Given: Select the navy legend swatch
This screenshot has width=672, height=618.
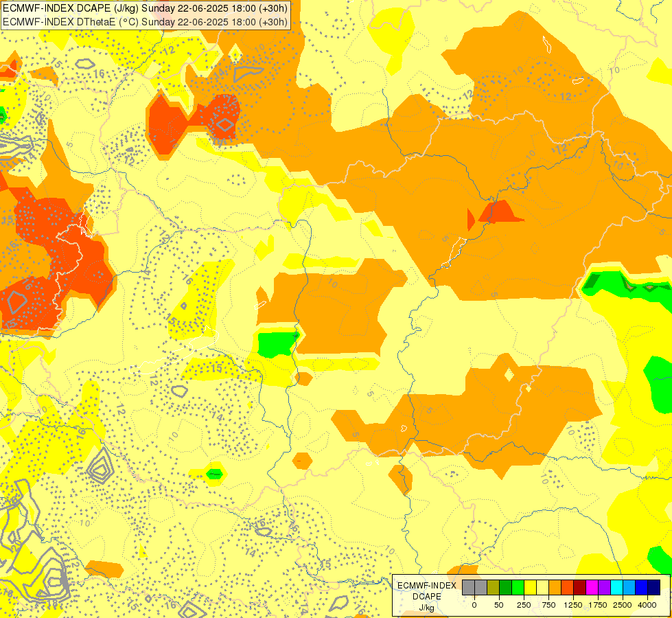Looking at the screenshot, I should coord(654,587).
